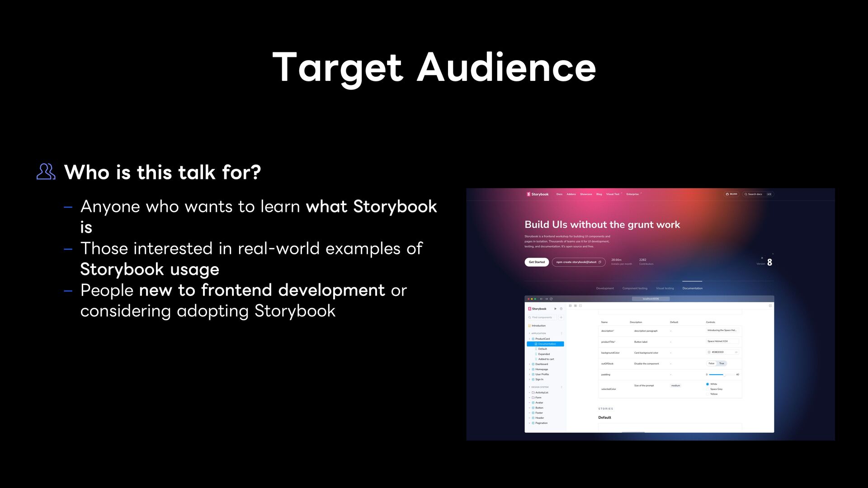Open the Docs navigation link

(x=559, y=194)
